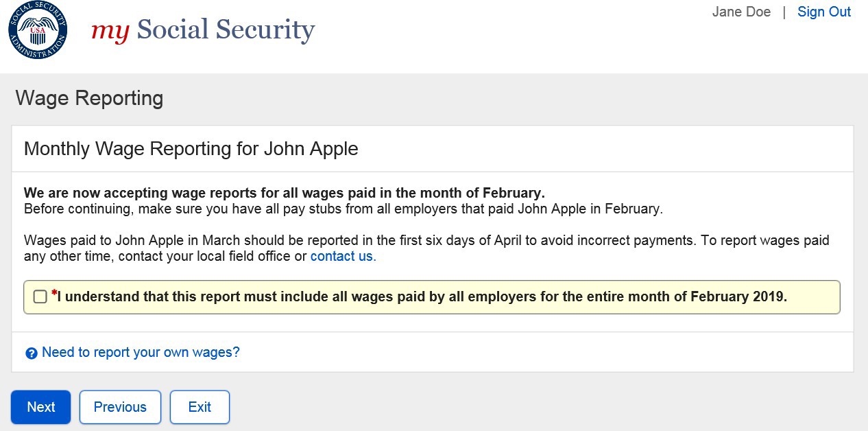The image size is (868, 431).
Task: Click the "Wage Reporting" page heading
Action: pos(89,98)
